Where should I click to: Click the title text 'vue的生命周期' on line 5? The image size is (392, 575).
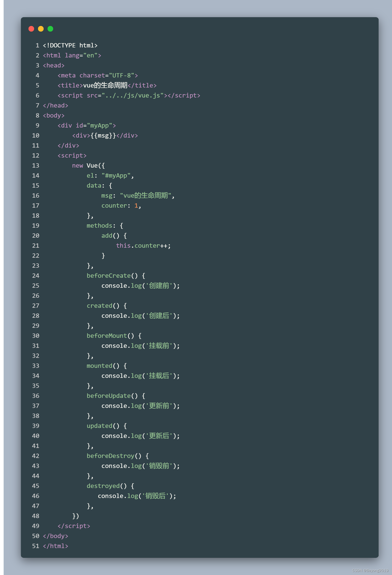(x=105, y=85)
